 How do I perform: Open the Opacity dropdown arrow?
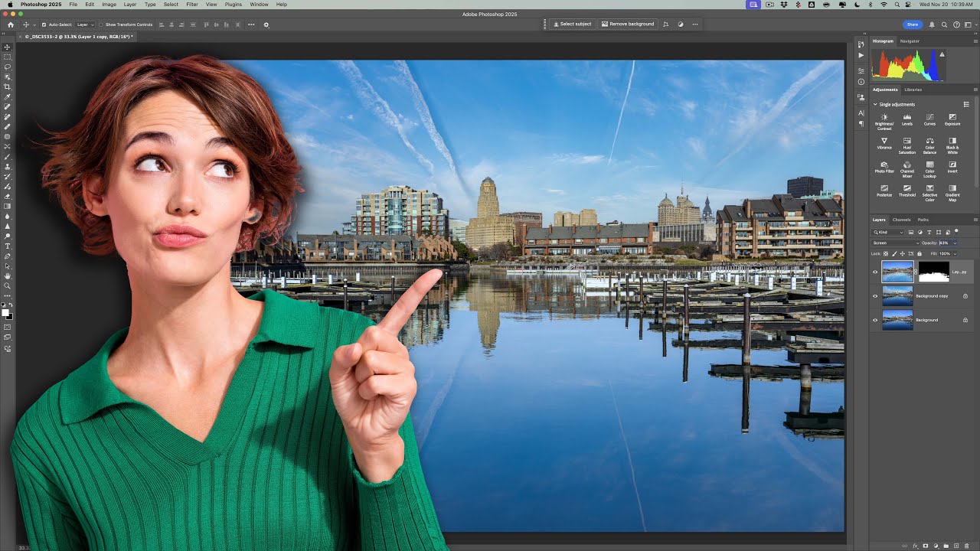tap(955, 243)
